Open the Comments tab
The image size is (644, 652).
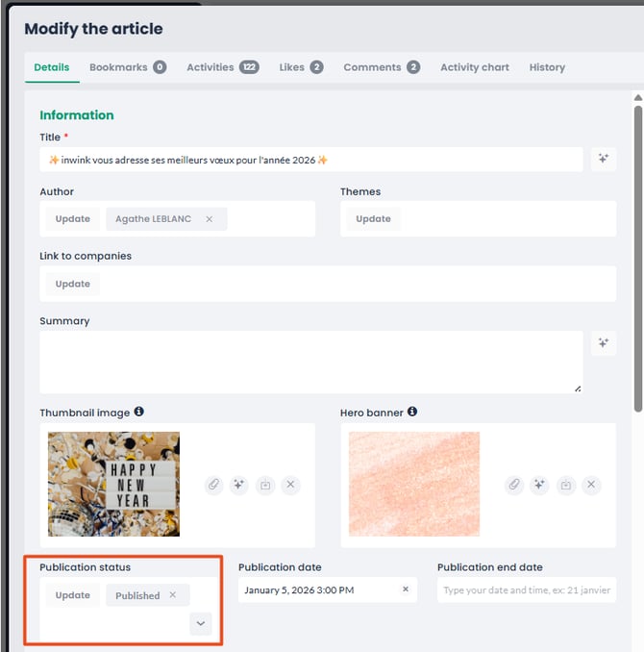[x=381, y=67]
